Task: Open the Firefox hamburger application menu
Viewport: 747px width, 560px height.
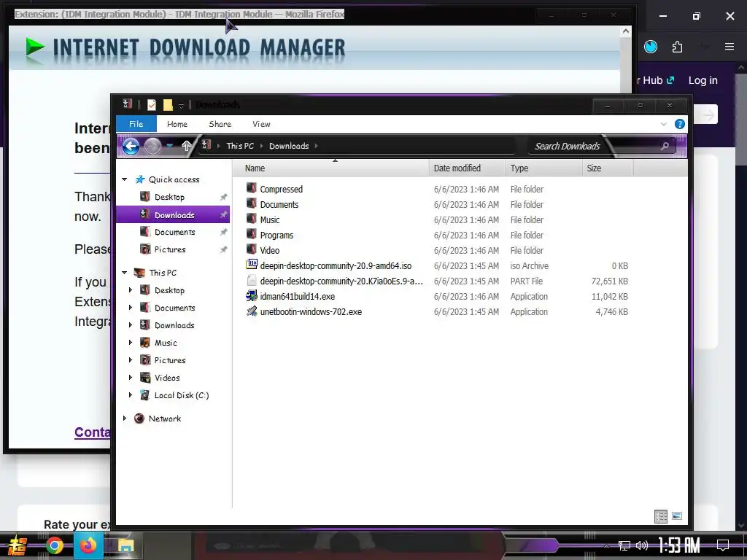Action: 729,47
